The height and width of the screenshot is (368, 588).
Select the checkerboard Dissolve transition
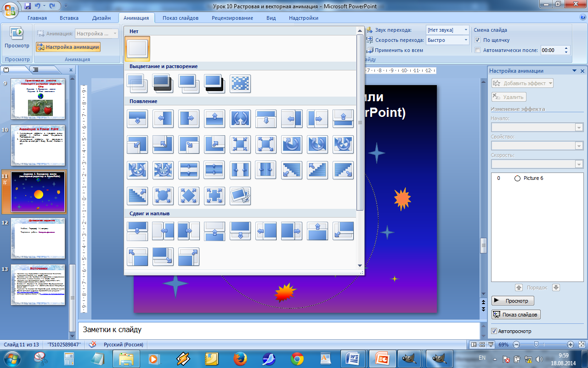coord(240,84)
